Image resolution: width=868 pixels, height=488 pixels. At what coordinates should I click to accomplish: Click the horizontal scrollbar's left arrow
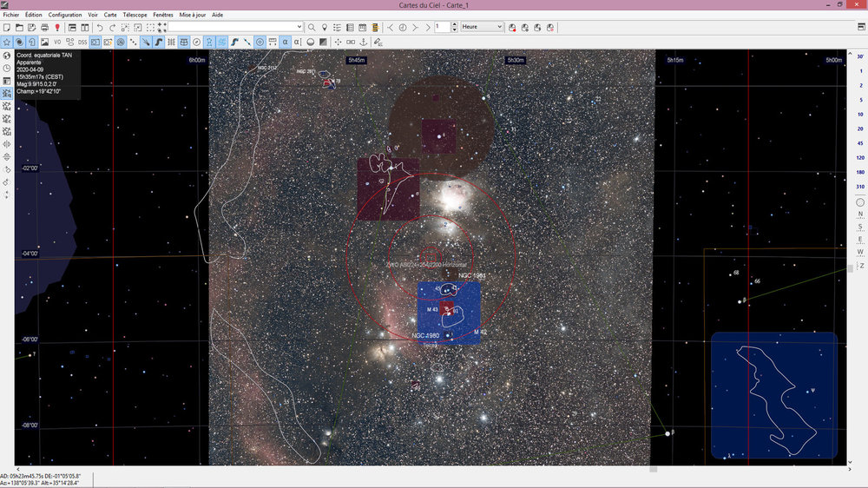tap(17, 469)
